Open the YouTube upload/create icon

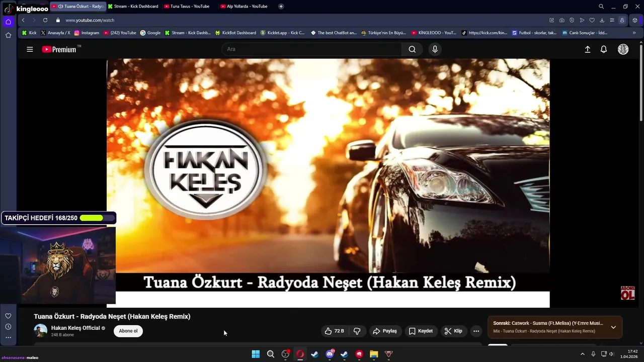point(587,49)
